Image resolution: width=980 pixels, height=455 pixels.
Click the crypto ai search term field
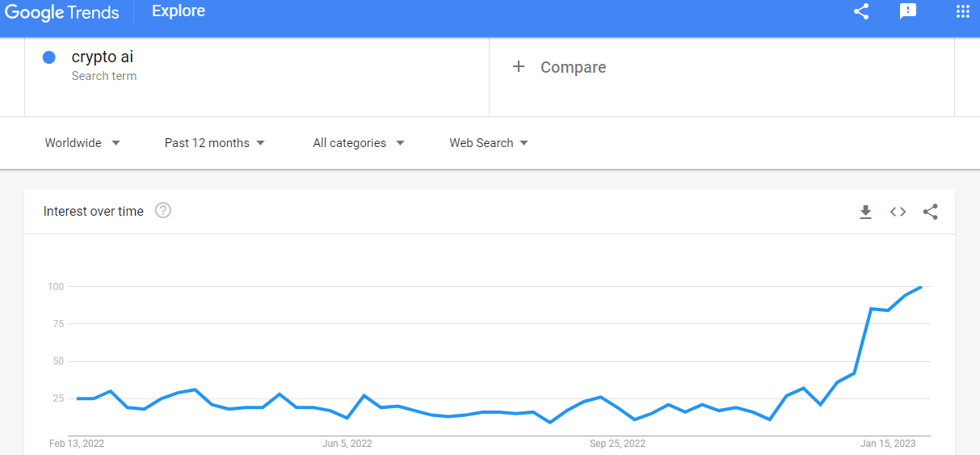tap(257, 77)
